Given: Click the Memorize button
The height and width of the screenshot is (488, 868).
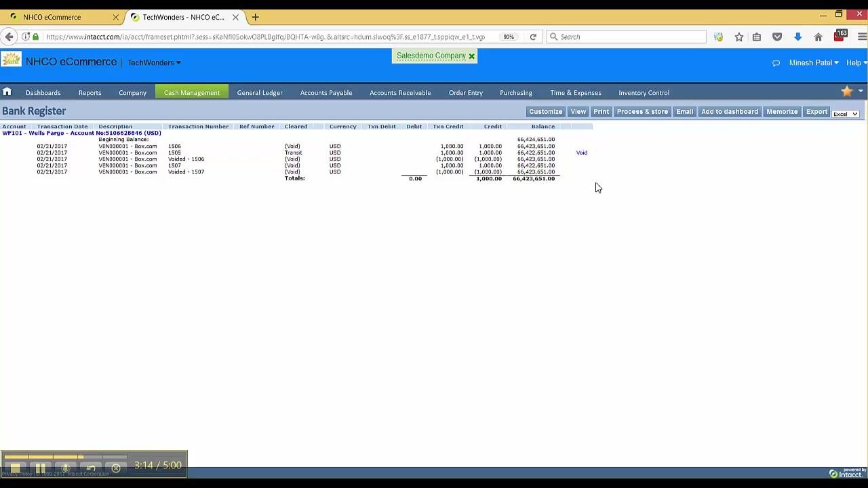Looking at the screenshot, I should 782,112.
